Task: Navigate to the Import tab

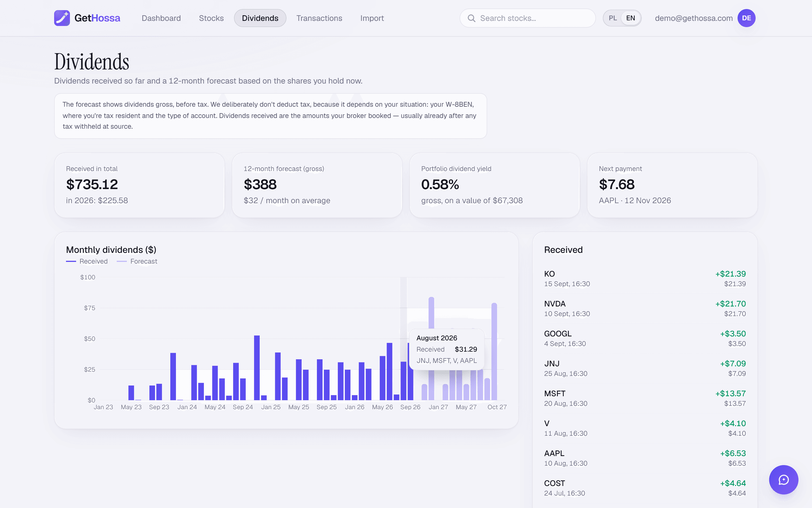Action: click(x=372, y=18)
